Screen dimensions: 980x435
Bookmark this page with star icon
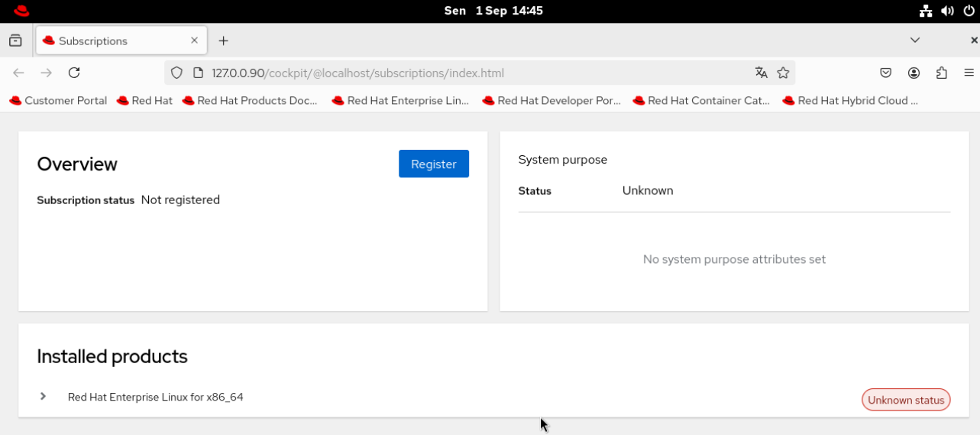pyautogui.click(x=783, y=73)
